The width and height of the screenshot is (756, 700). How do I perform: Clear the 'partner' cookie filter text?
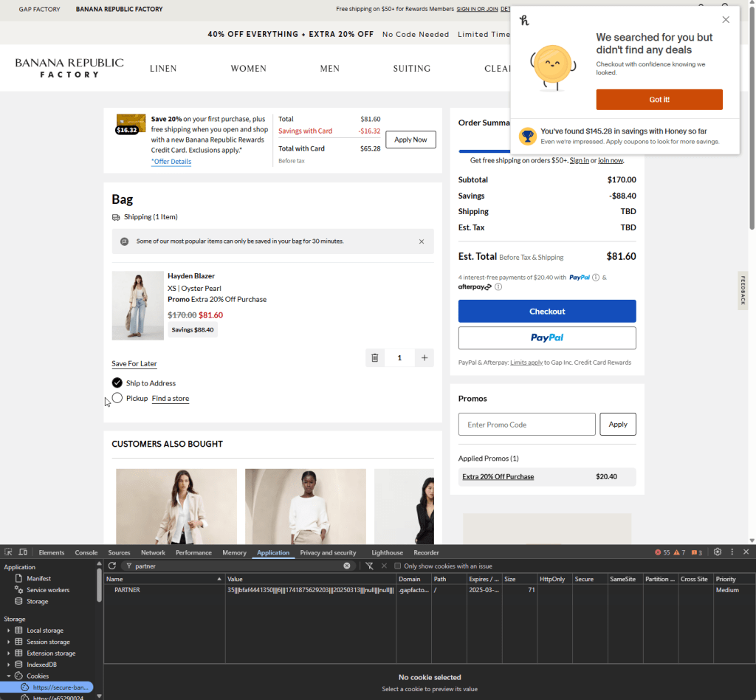point(347,566)
